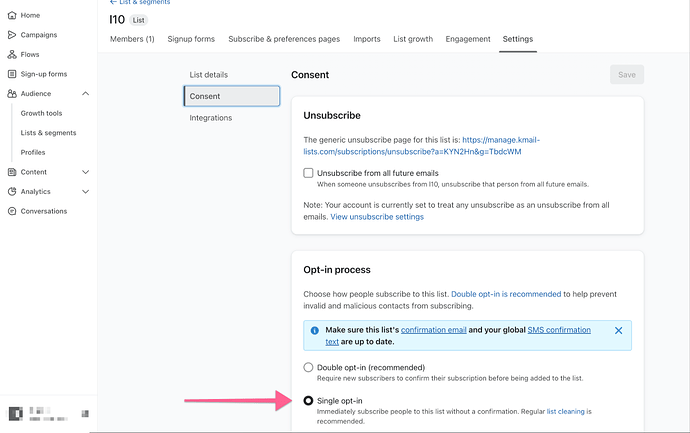Expand the Analytics menu chevron
Viewport: 690px width, 433px height.
point(85,191)
